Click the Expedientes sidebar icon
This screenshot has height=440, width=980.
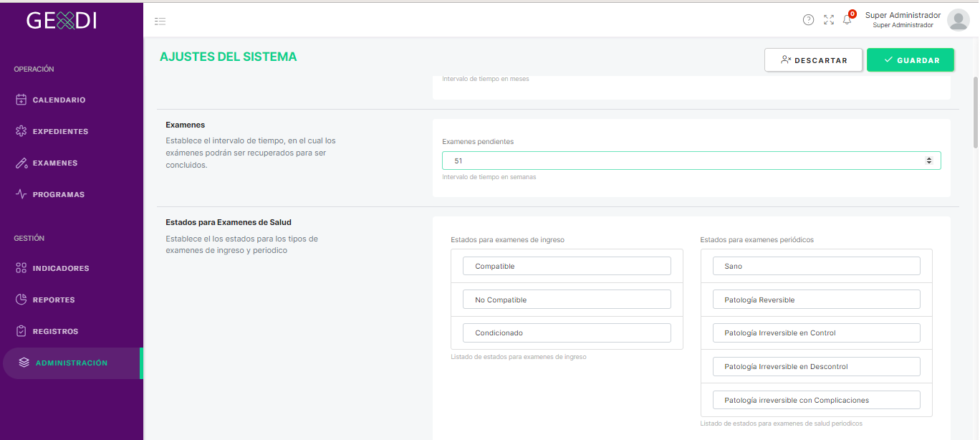(x=21, y=131)
